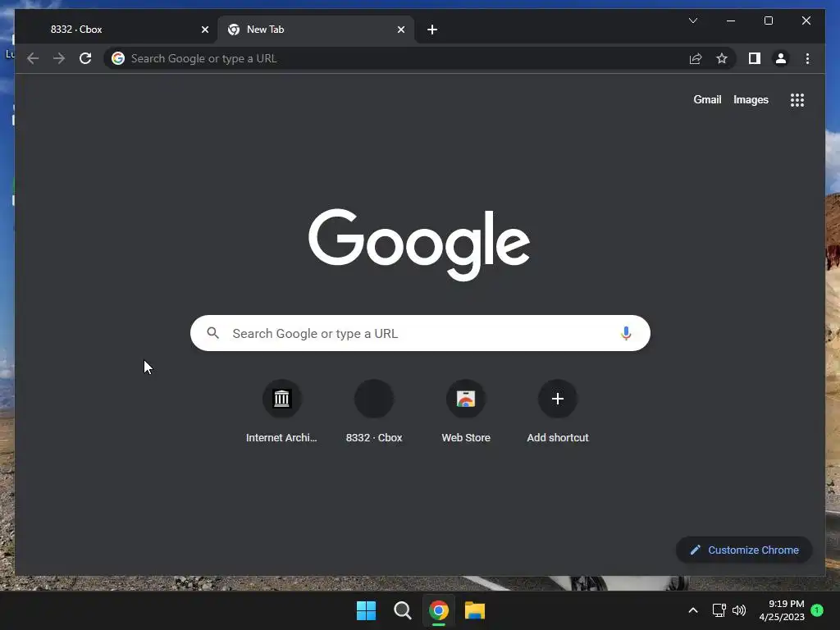Minimize the Chrome window
Image resolution: width=840 pixels, height=630 pixels.
click(731, 21)
